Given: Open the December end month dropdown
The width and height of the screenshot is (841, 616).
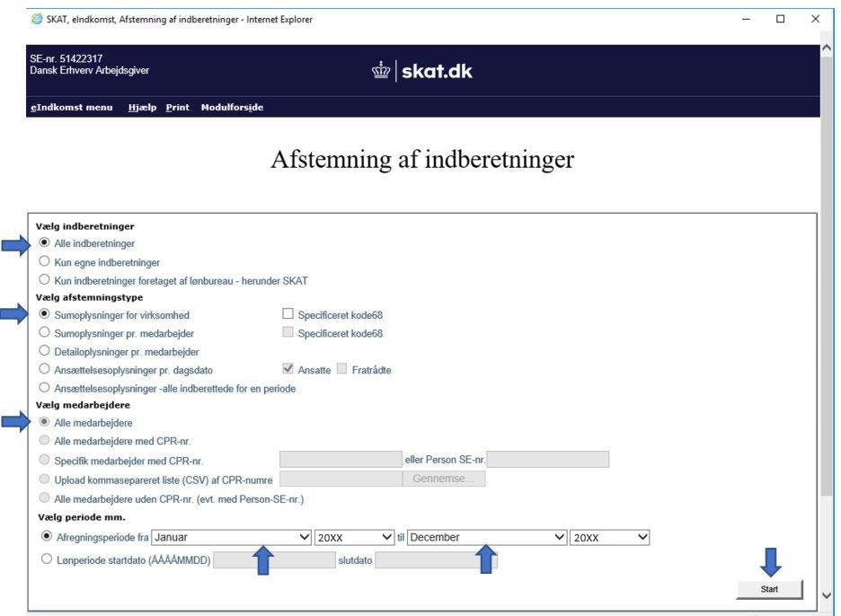Looking at the screenshot, I should pos(486,537).
